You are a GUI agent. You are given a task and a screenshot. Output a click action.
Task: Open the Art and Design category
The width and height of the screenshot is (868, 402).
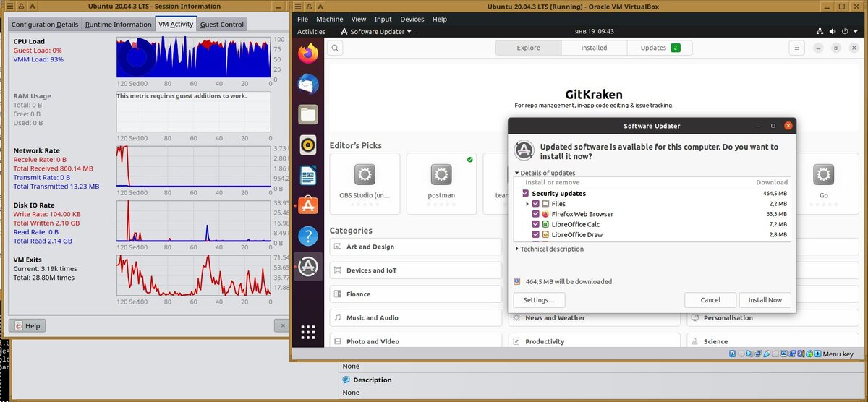(415, 247)
